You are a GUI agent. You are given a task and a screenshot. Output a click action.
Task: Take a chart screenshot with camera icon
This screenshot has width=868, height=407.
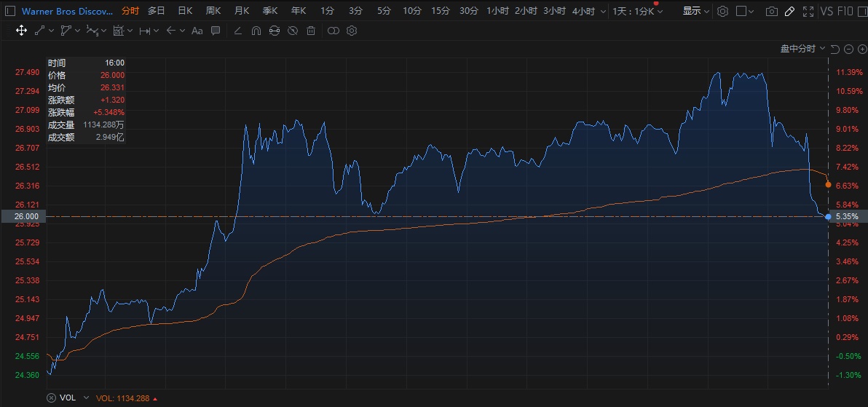pos(771,11)
